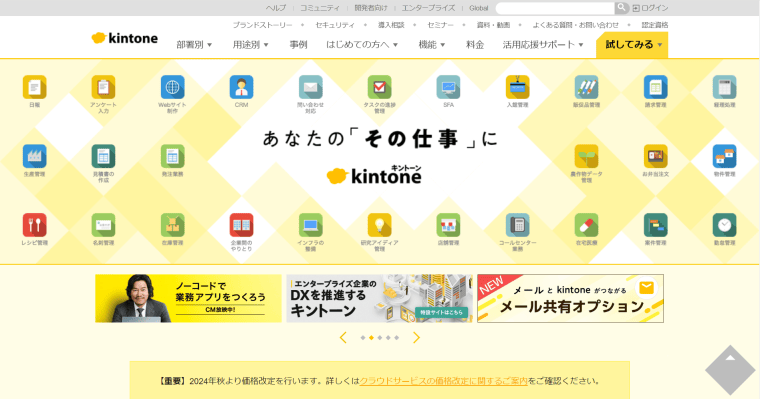The image size is (760, 399).
Task: Click the メール共有オプション banner
Action: (x=570, y=298)
